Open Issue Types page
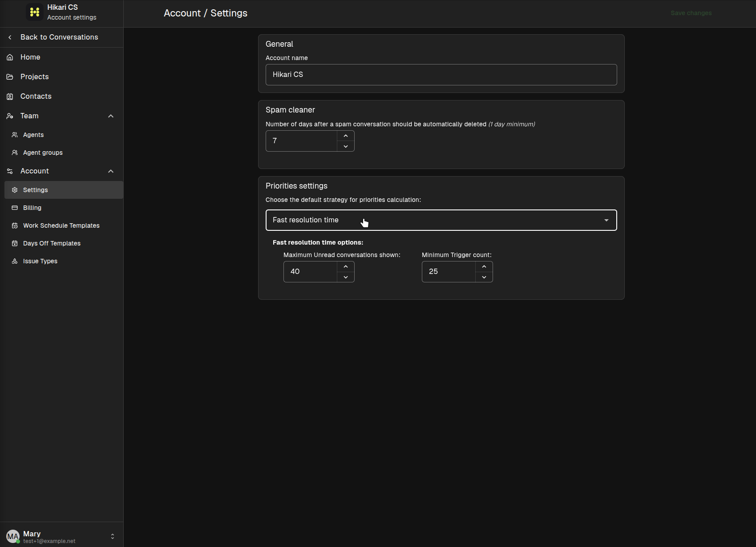 [64, 261]
